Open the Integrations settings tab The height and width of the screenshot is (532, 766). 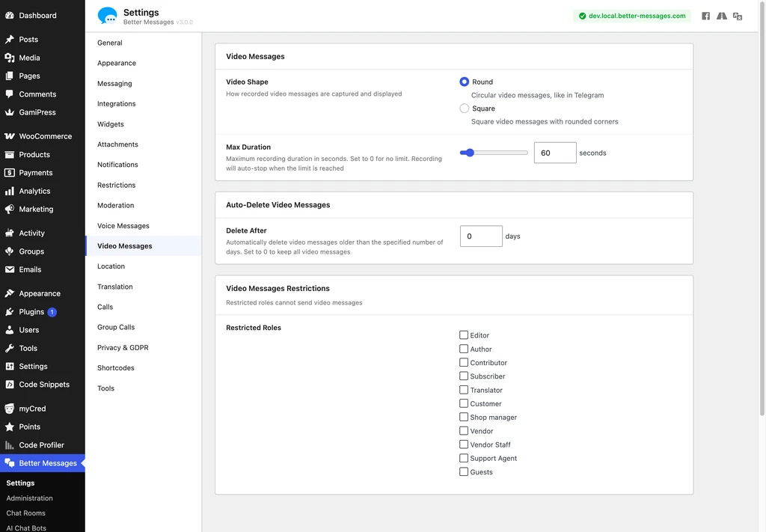click(x=143, y=103)
